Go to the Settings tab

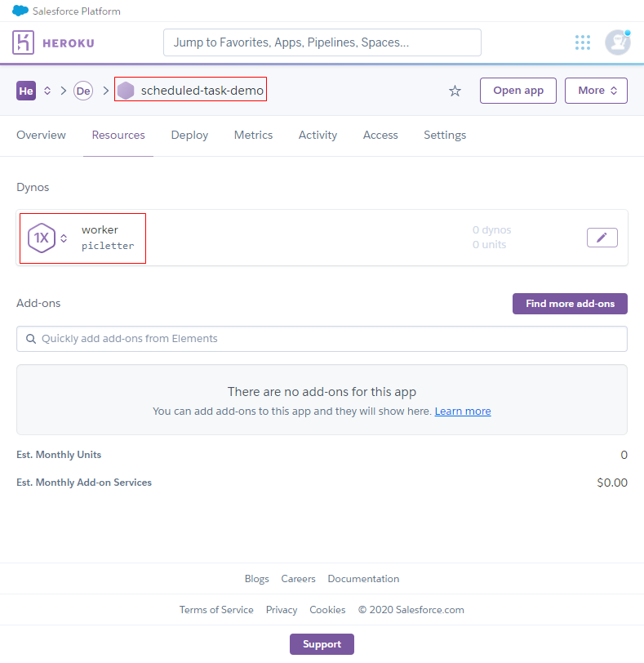tap(445, 135)
